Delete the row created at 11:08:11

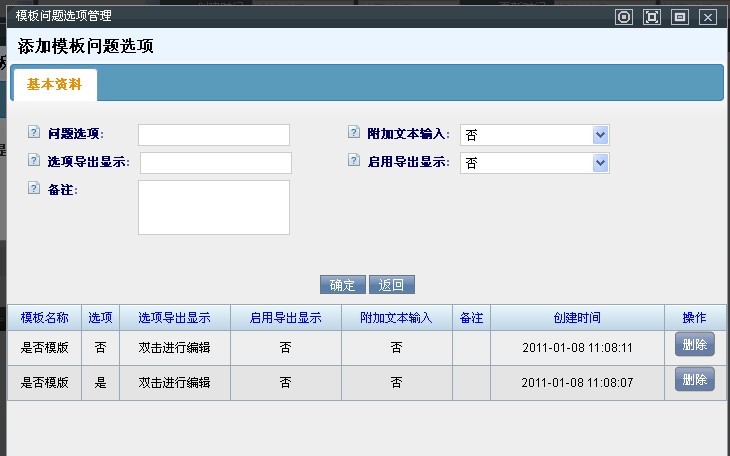coord(694,344)
